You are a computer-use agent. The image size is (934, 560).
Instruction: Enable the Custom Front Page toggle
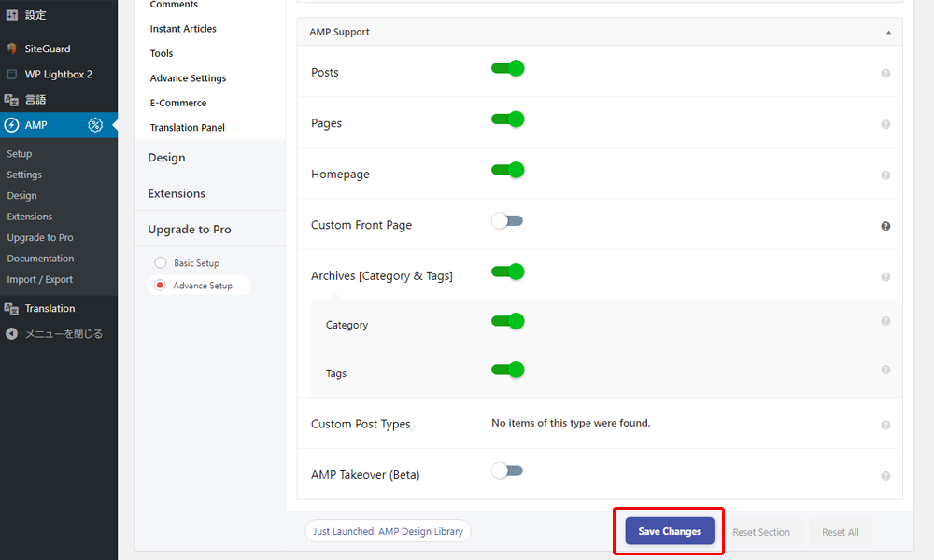(507, 221)
